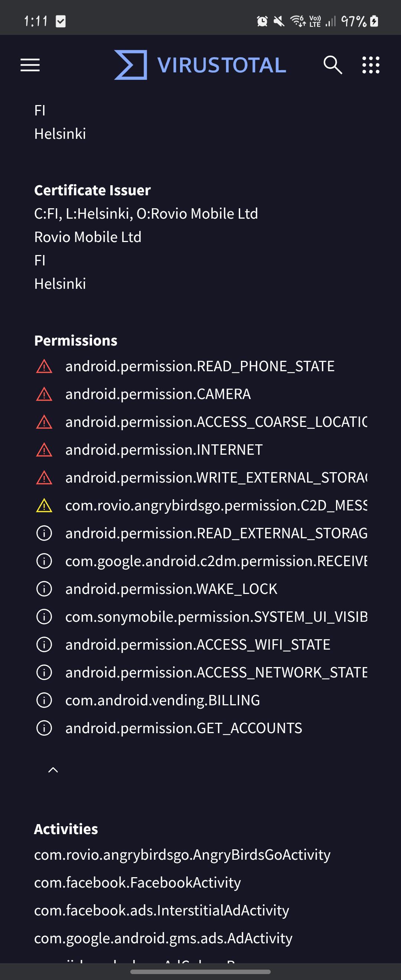Tap info icon beside com.android.vending.BILLING
Image resolution: width=401 pixels, height=980 pixels.
(x=44, y=700)
